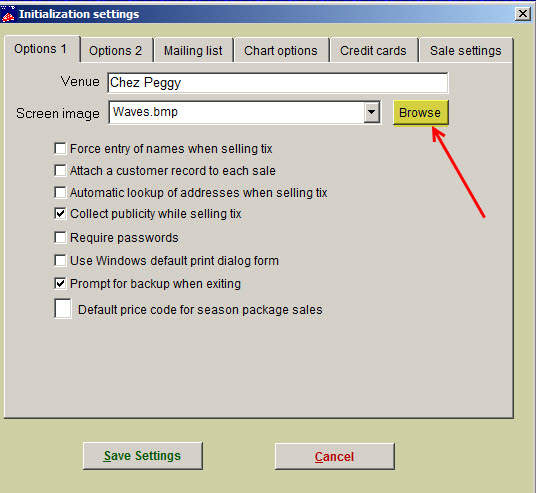Viewport: 536px width, 493px height.
Task: Open the Sale settings tab
Action: point(466,51)
